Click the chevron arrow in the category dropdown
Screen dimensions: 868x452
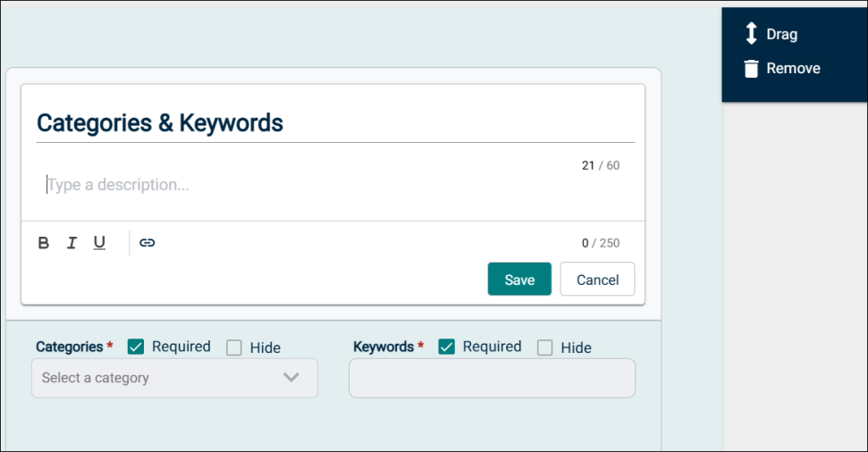click(x=291, y=378)
